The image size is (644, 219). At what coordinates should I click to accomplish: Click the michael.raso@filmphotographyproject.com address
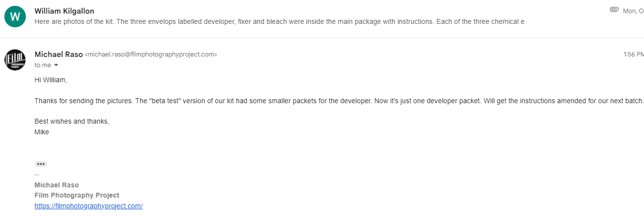(151, 55)
